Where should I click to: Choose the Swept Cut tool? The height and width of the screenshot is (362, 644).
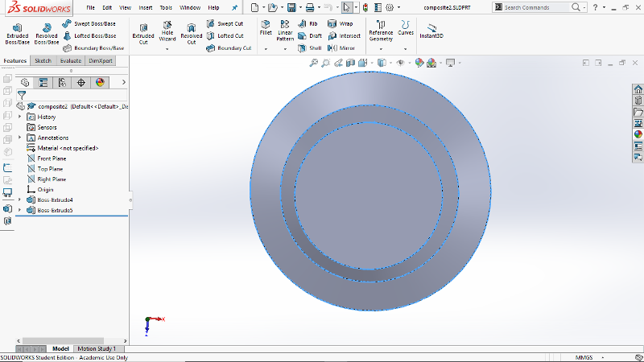click(225, 24)
